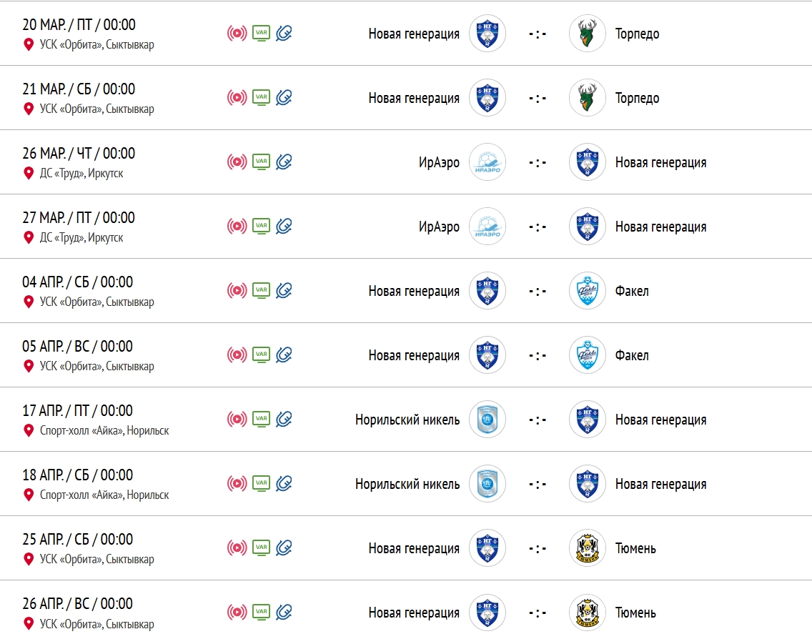
Task: Open Норильский никель logo in 17 April match
Action: tap(487, 420)
